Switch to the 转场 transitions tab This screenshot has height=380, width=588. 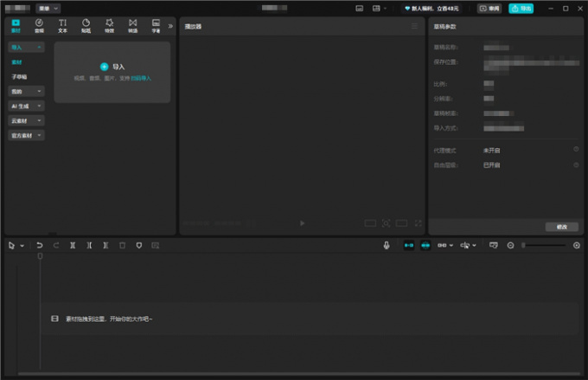[x=133, y=26]
